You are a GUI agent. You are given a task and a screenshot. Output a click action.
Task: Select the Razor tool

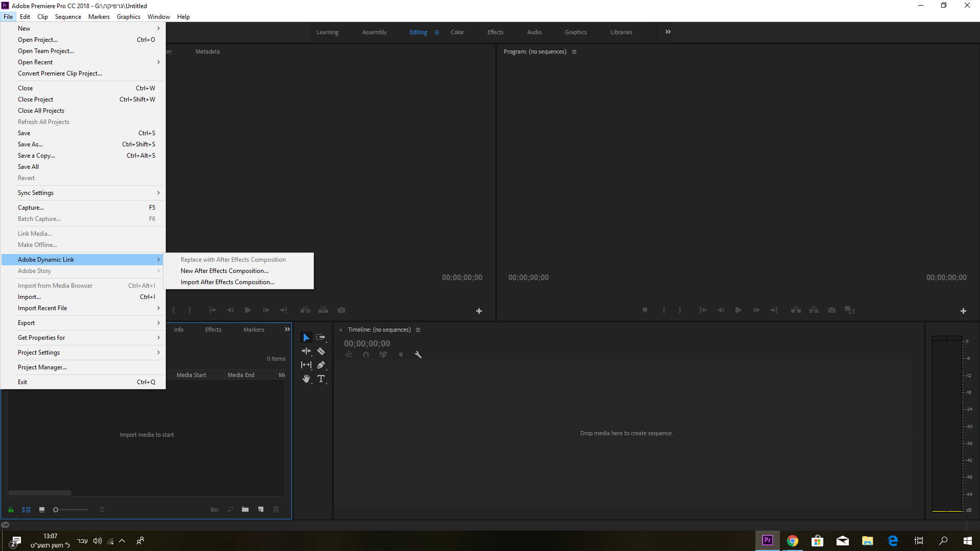point(321,352)
